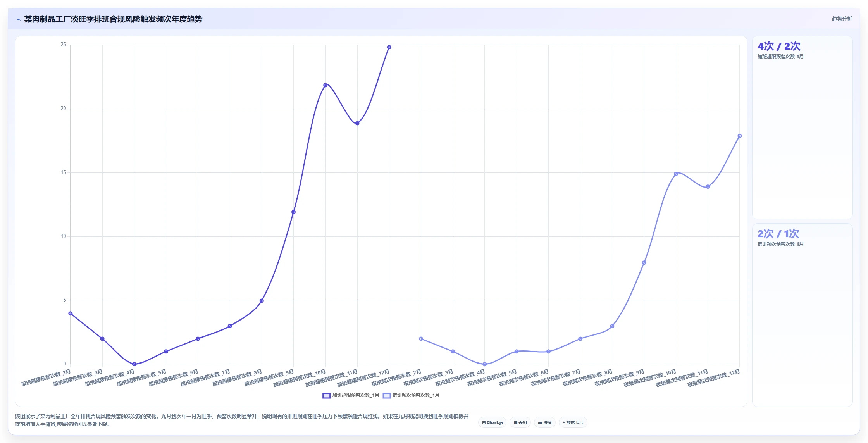Click the light purple legend color box

coord(387,395)
